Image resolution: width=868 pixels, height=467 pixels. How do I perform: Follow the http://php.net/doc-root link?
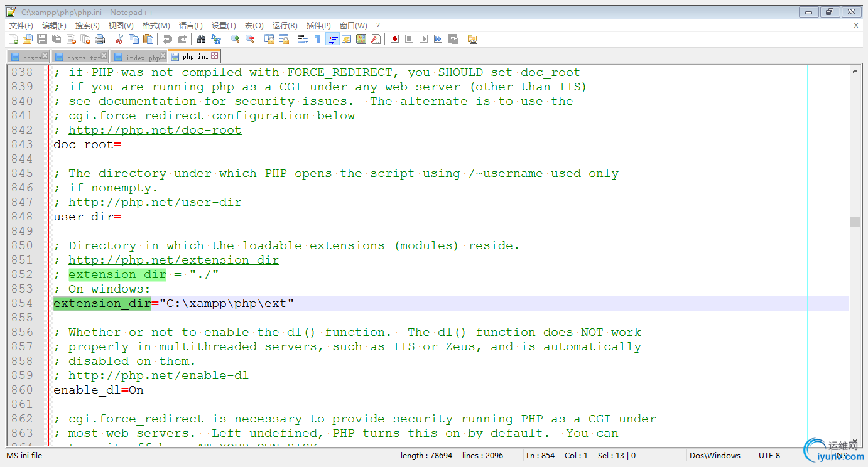[155, 131]
